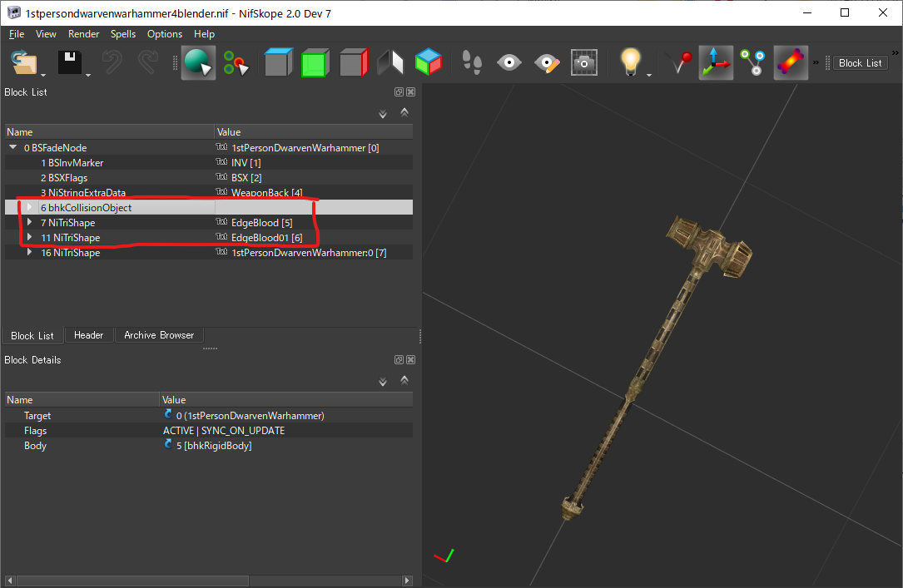Click the Target link arrow icon
The height and width of the screenshot is (588, 903).
click(168, 413)
